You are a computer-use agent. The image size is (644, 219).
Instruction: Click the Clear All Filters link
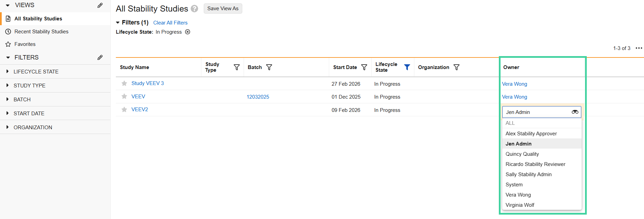pyautogui.click(x=170, y=22)
